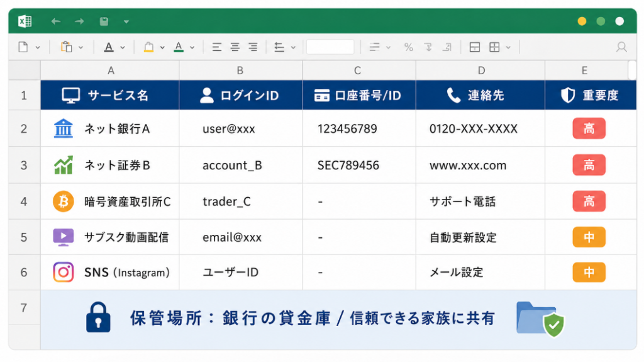Click the chart icon beside ネット証券B
Viewport: 644px width, 362px height.
64,165
